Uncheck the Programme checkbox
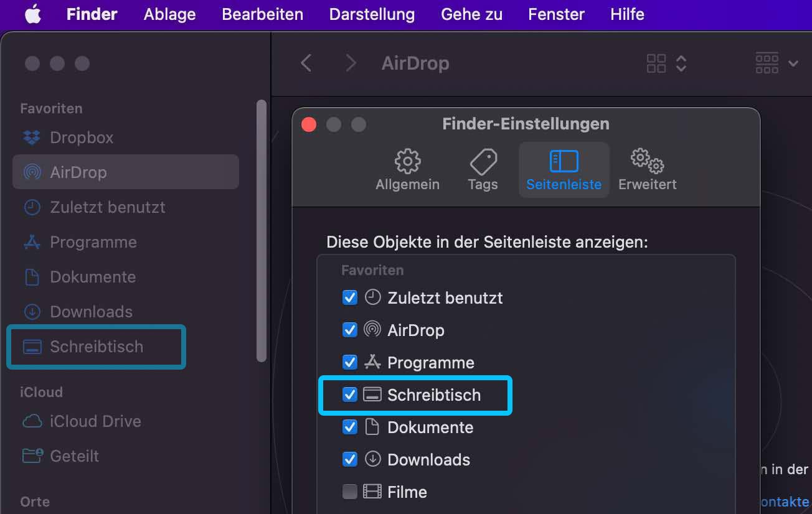The height and width of the screenshot is (514, 812). point(350,362)
